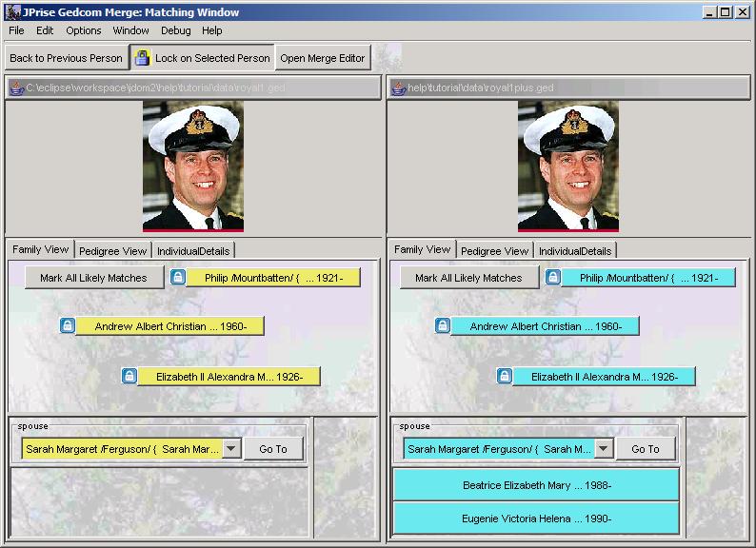
Task: Click Java icon next to royal1.ged path
Action: [16, 88]
